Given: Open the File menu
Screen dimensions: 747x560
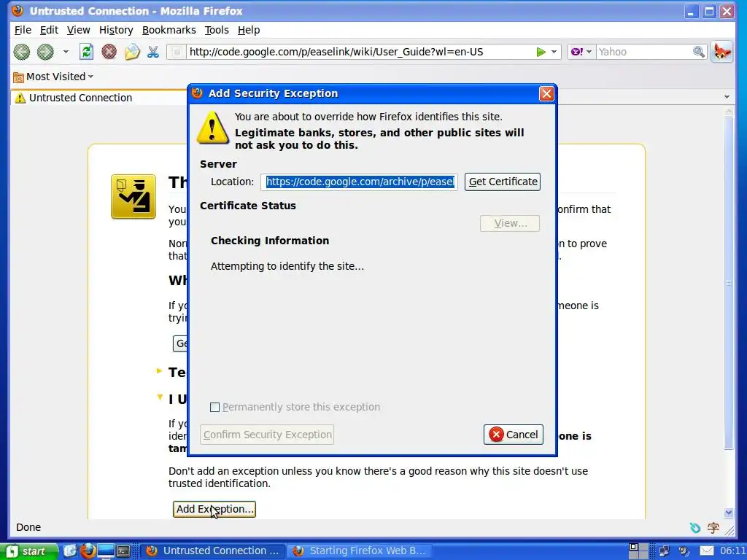Looking at the screenshot, I should (23, 30).
